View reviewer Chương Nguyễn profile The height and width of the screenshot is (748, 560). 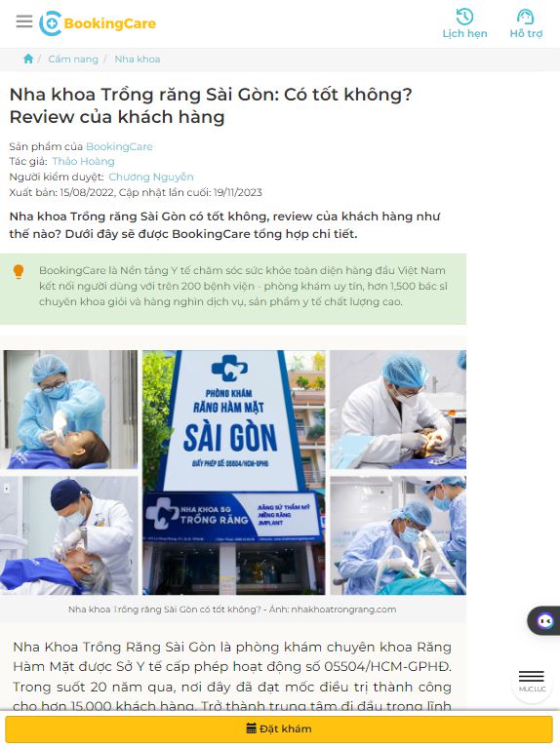[x=151, y=177]
